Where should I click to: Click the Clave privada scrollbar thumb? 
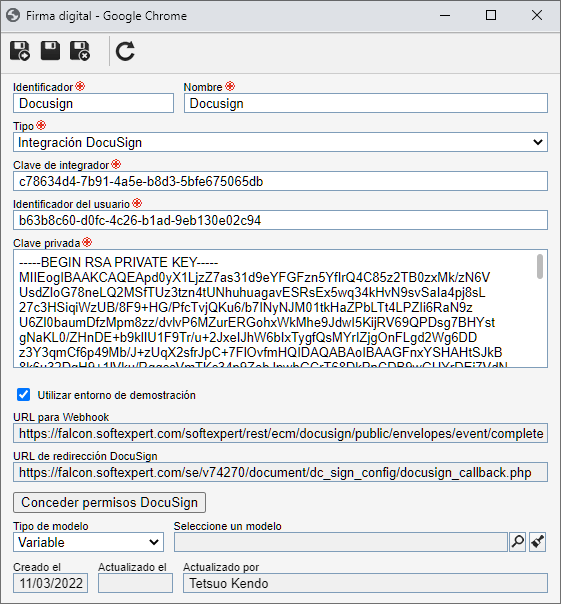(540, 266)
